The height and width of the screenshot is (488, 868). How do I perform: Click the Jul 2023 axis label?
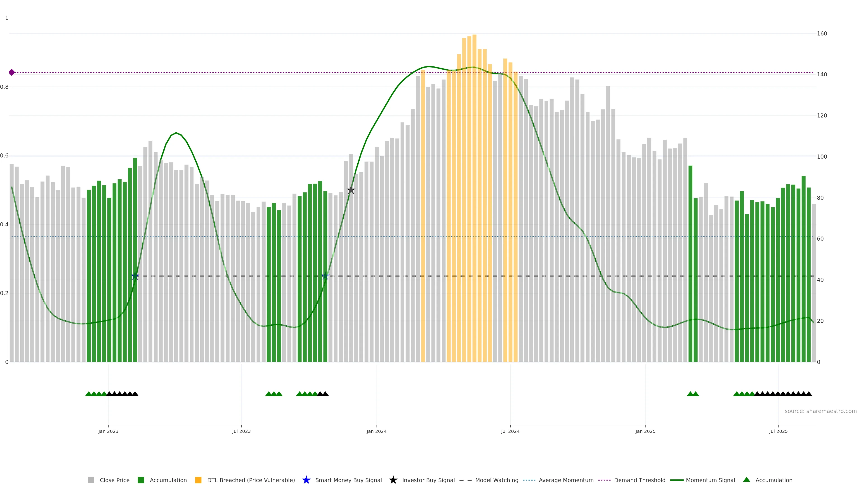click(x=241, y=431)
